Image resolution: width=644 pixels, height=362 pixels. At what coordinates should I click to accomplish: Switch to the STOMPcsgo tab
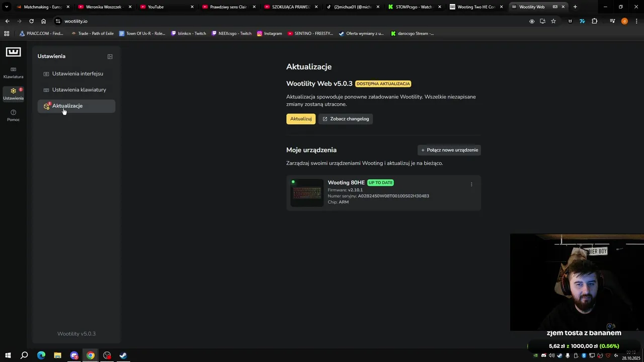click(x=415, y=7)
